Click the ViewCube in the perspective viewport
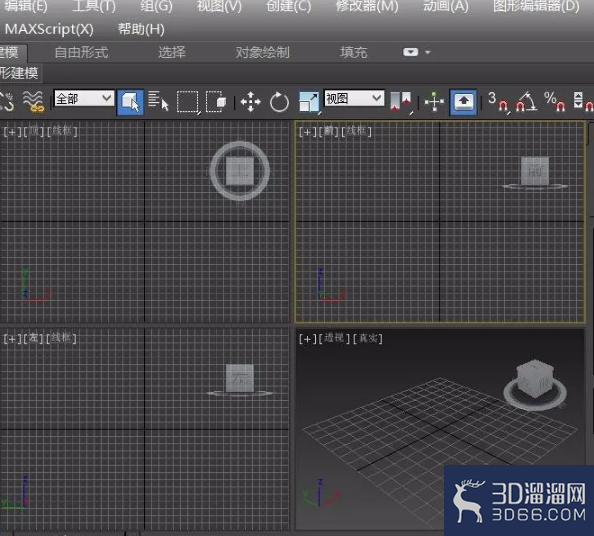This screenshot has height=536, width=594. click(x=535, y=378)
